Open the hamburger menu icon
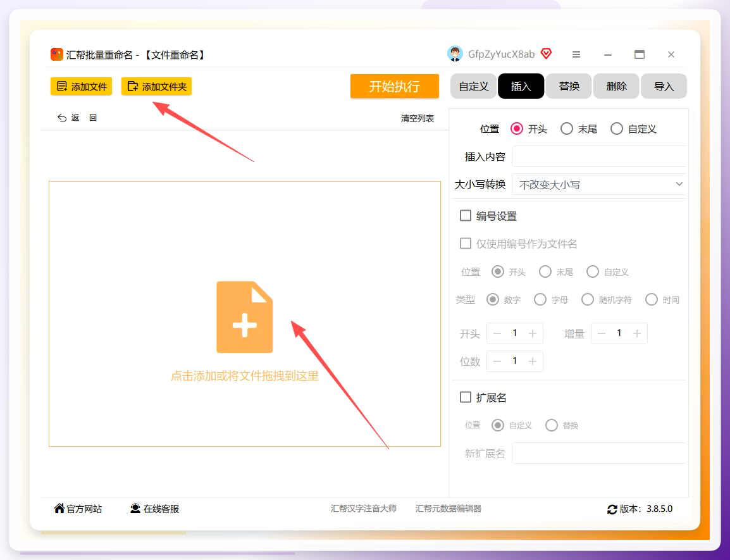Viewport: 730px width, 560px height. (x=576, y=54)
